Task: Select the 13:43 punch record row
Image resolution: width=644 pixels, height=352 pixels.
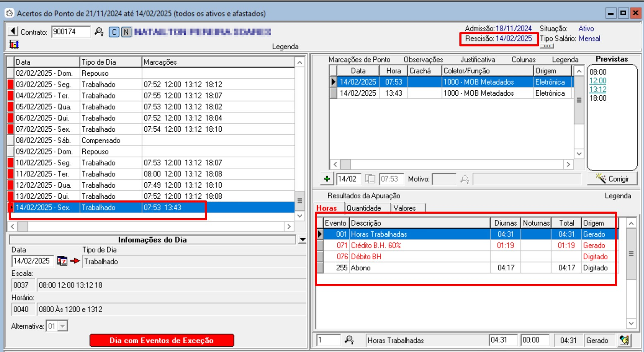Action: point(451,93)
